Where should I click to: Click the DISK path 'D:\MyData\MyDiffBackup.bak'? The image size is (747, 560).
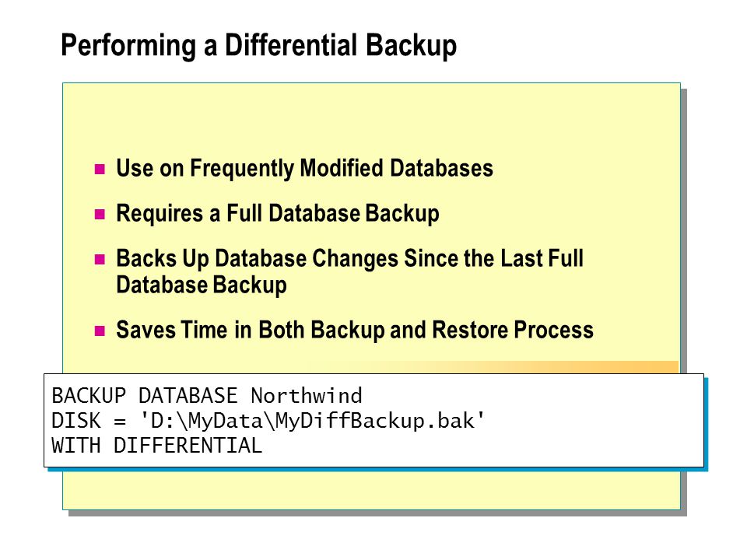pos(313,421)
